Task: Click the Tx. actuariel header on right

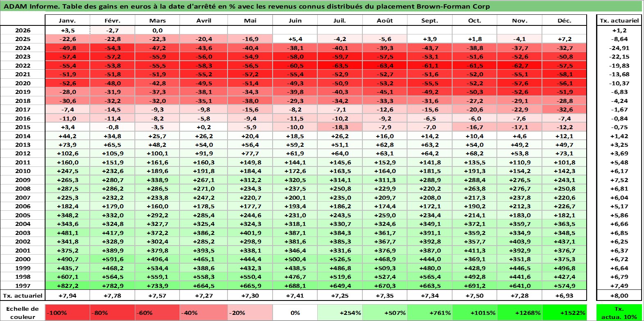Action: 619,20
